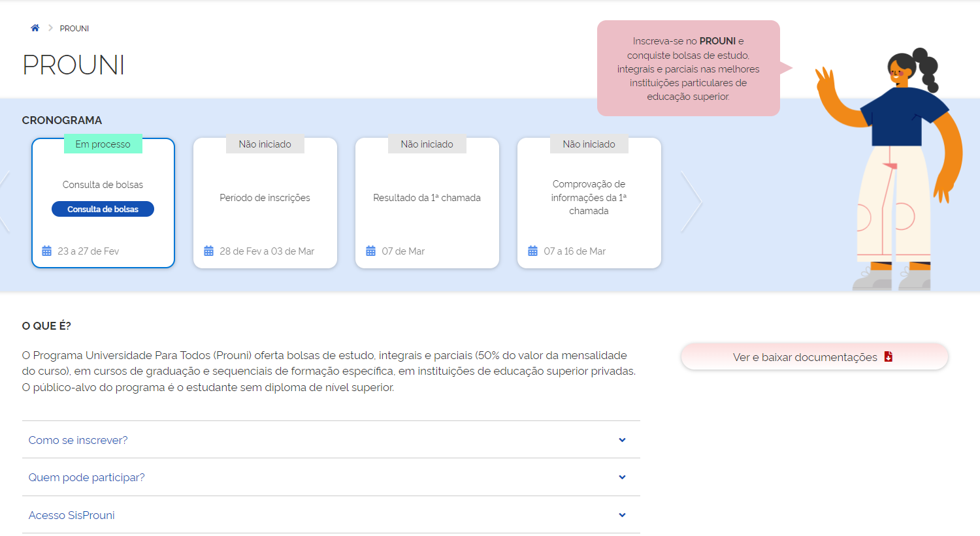Click the home icon in breadcrumb

click(35, 28)
